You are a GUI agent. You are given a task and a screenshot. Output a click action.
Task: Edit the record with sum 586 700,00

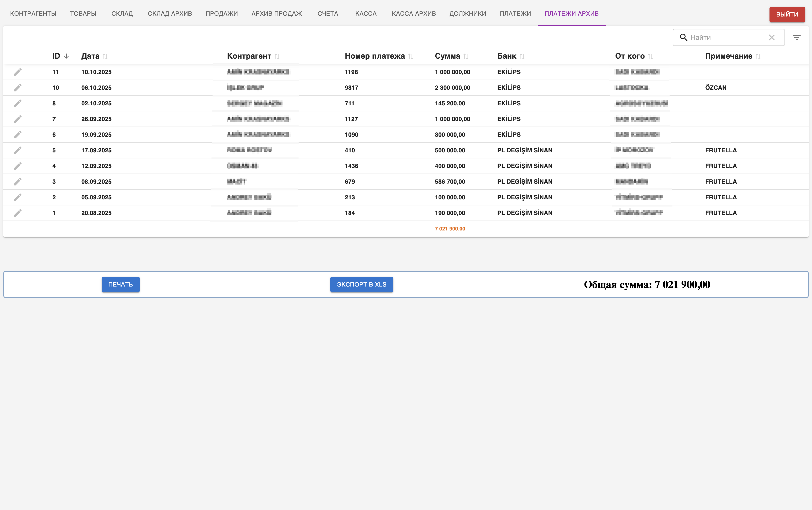tap(18, 182)
